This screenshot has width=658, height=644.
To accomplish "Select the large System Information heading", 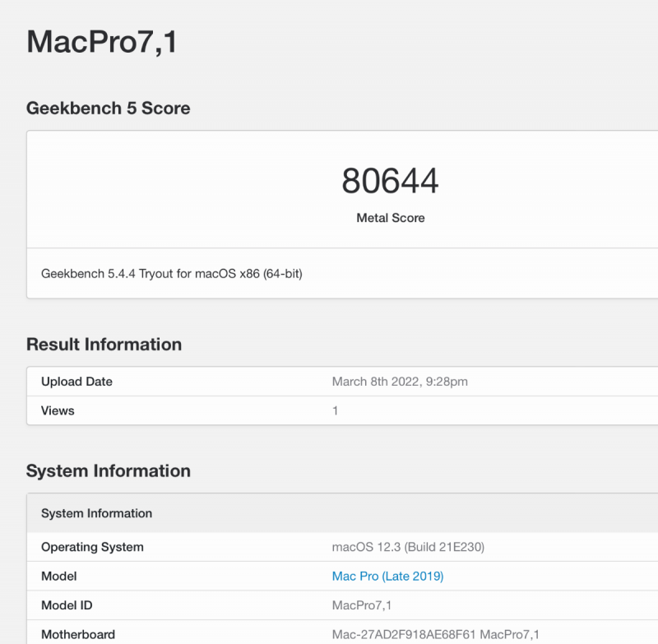I will pos(109,470).
